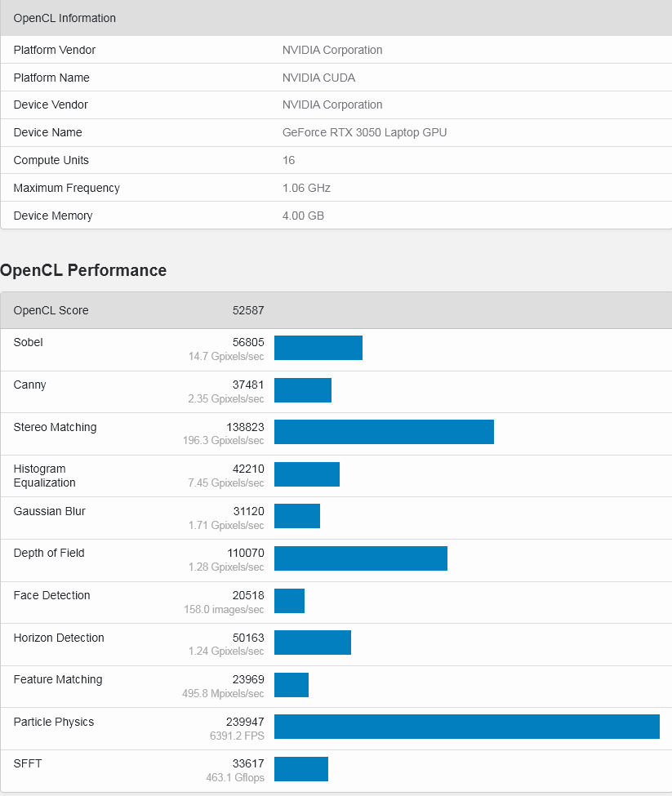Viewport: 672px width, 796px height.
Task: Click the SFFT score bar
Action: click(x=300, y=769)
